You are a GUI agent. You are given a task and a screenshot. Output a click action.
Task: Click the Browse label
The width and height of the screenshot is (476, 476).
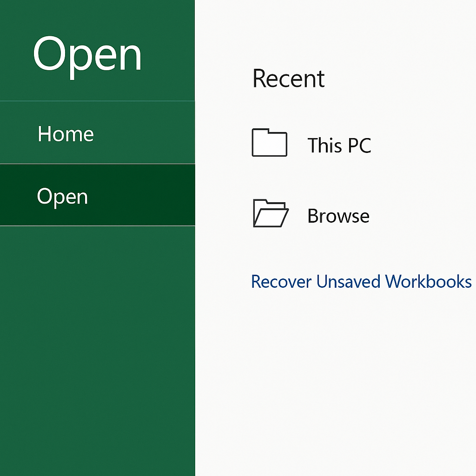338,216
